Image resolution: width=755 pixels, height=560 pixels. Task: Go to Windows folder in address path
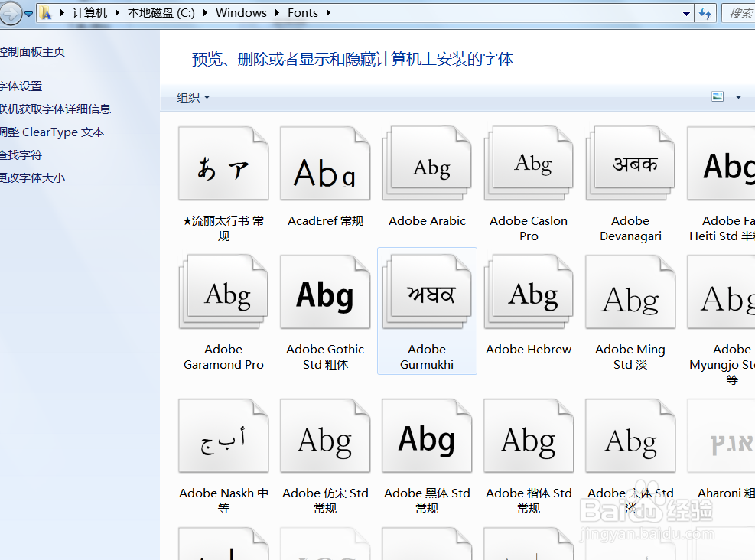click(x=241, y=13)
